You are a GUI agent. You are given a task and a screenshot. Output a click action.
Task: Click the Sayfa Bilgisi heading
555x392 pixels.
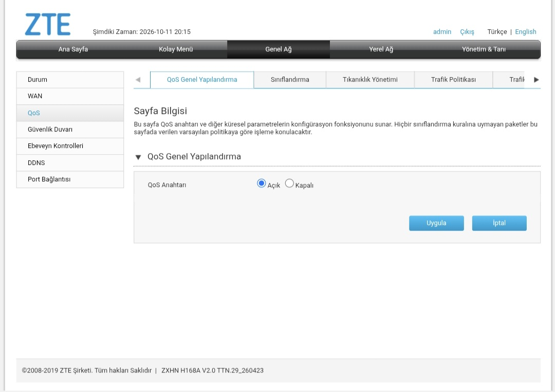click(160, 111)
